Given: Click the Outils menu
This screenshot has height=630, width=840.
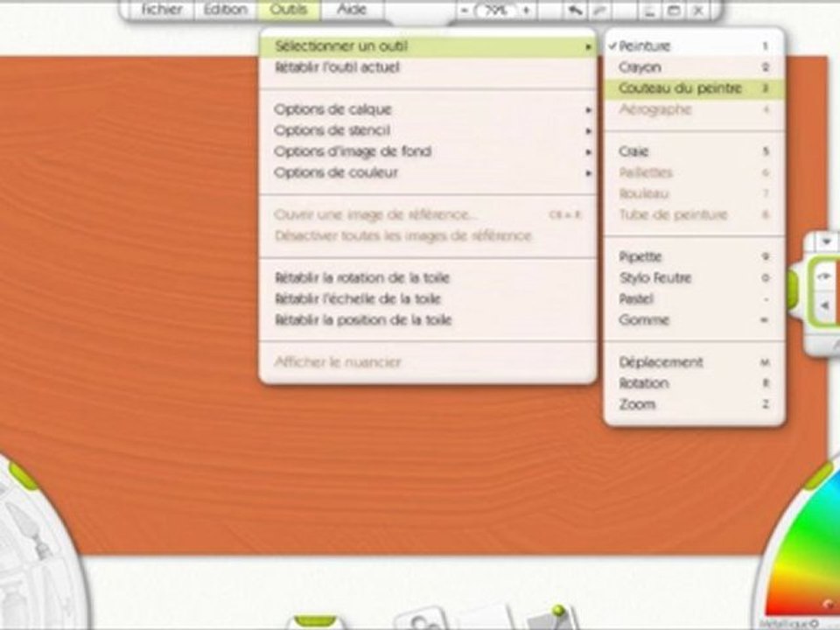Looking at the screenshot, I should 289,10.
